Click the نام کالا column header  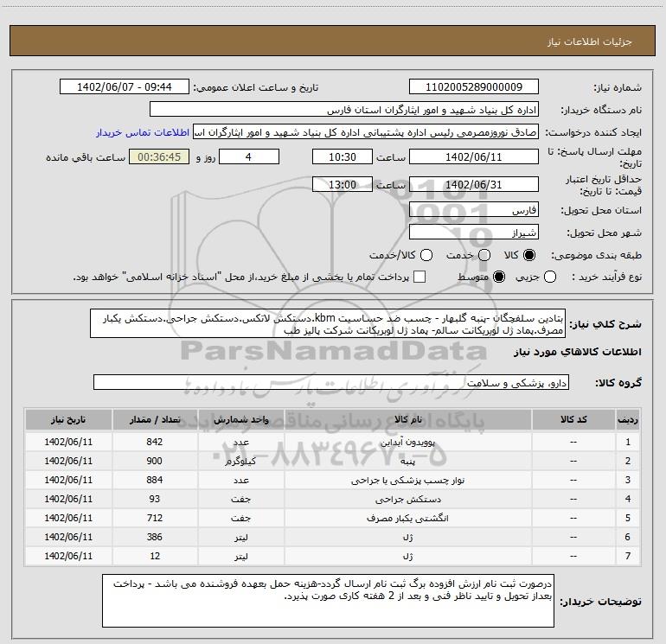tap(407, 419)
